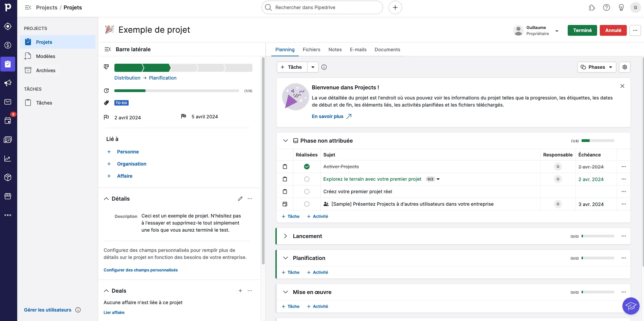Open the academy graduation cap button
The height and width of the screenshot is (321, 644).
631,306
